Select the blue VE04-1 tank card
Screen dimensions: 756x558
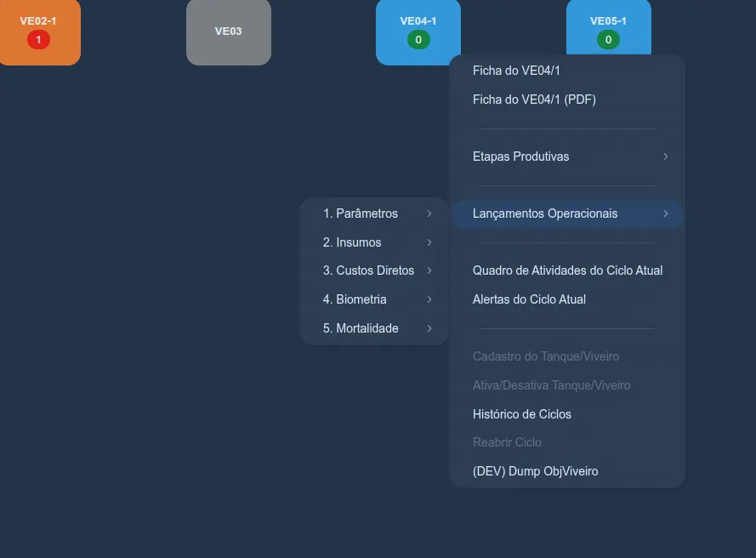click(x=418, y=31)
